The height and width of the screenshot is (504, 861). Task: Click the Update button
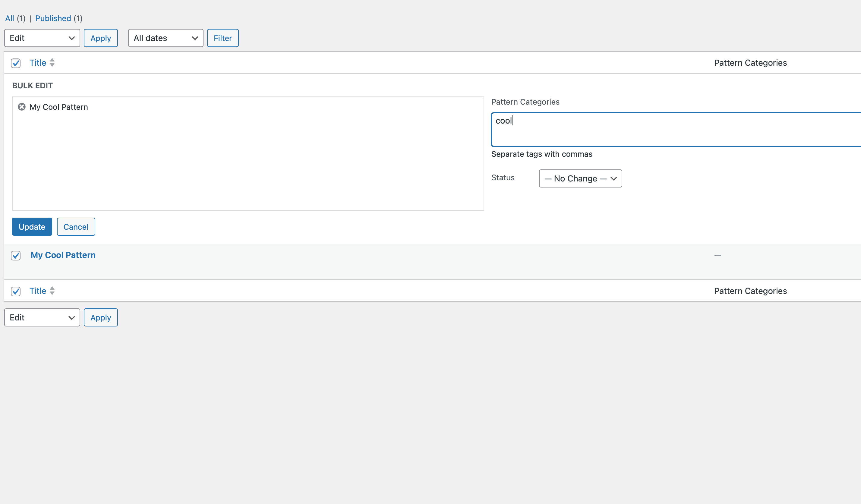[32, 227]
